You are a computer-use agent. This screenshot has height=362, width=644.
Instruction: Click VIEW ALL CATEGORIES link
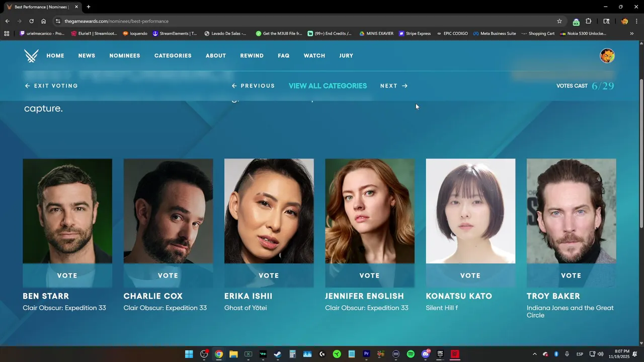[x=328, y=86]
